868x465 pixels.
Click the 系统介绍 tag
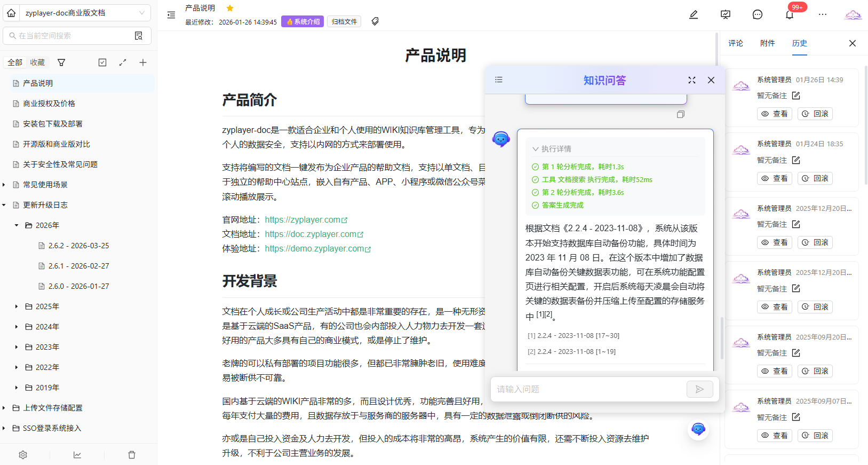pyautogui.click(x=302, y=21)
